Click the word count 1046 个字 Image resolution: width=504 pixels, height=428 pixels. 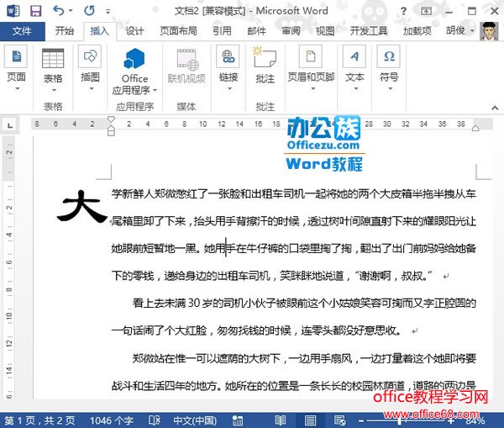tap(112, 420)
